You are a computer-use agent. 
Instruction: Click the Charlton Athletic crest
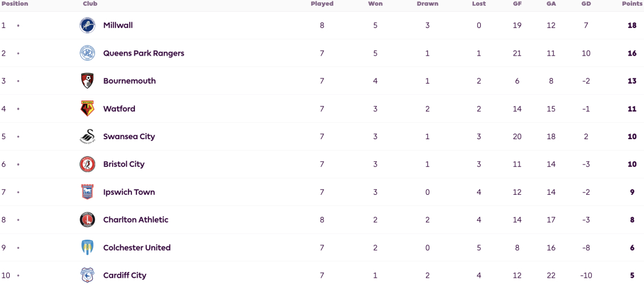pyautogui.click(x=87, y=220)
